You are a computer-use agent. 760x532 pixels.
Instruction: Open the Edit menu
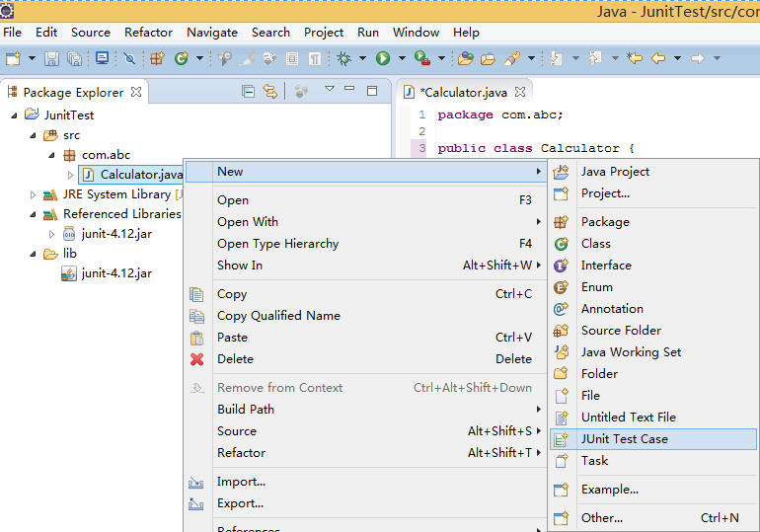coord(46,33)
